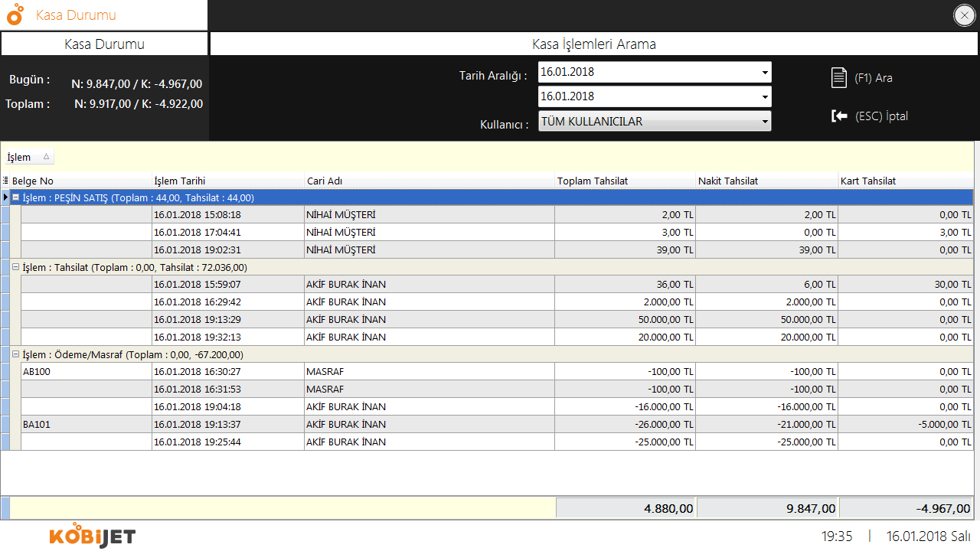Screen dimensions: 980x551
Task: Click the date 16.01.2018 Salı in status bar
Action: pos(929,536)
